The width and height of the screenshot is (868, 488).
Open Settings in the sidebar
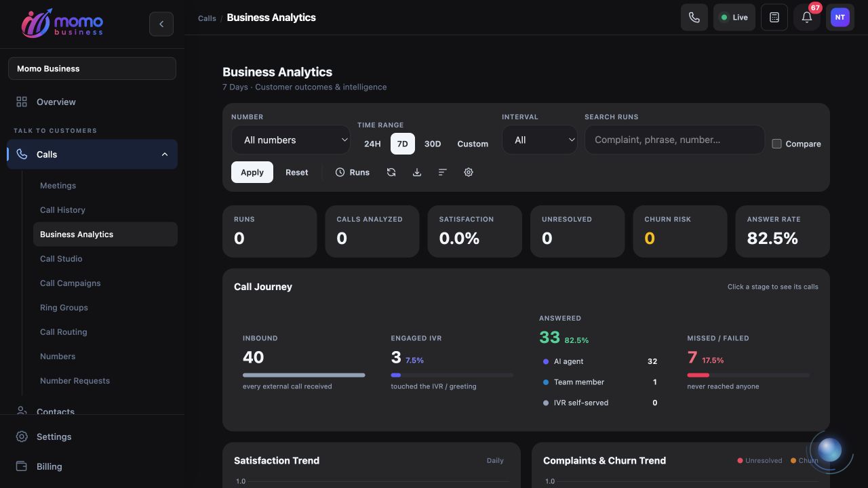pos(92,436)
